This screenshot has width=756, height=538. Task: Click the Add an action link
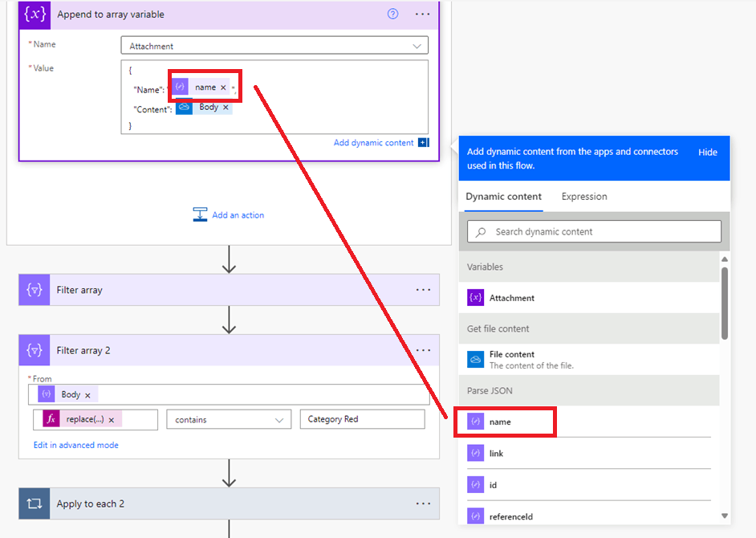point(238,215)
